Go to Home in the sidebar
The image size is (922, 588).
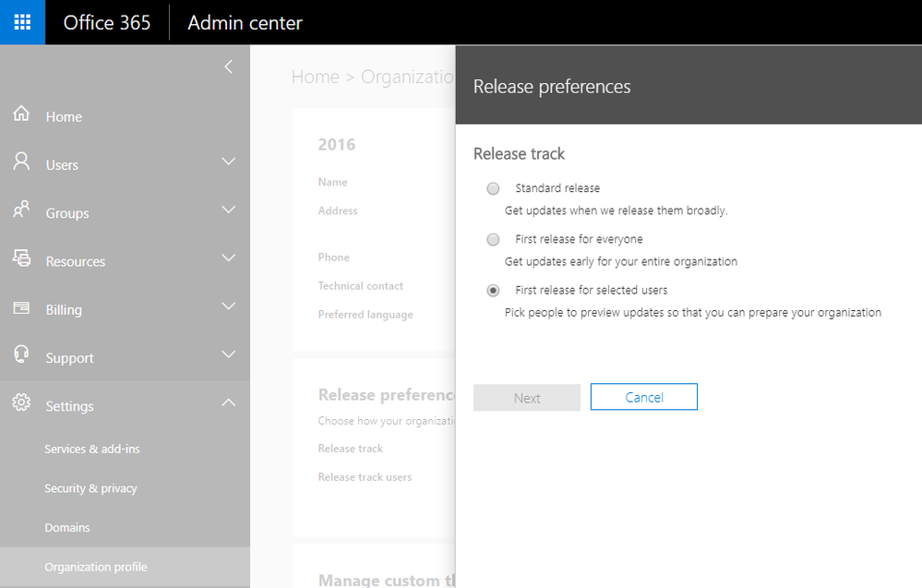pos(64,116)
